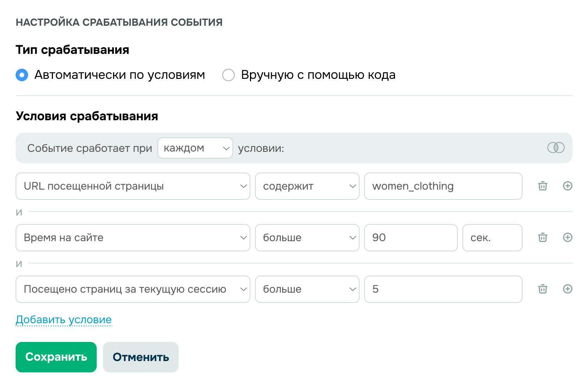This screenshot has width=588, height=388.
Task: Open the 'Время на сайте' parameter selector
Action: (133, 237)
